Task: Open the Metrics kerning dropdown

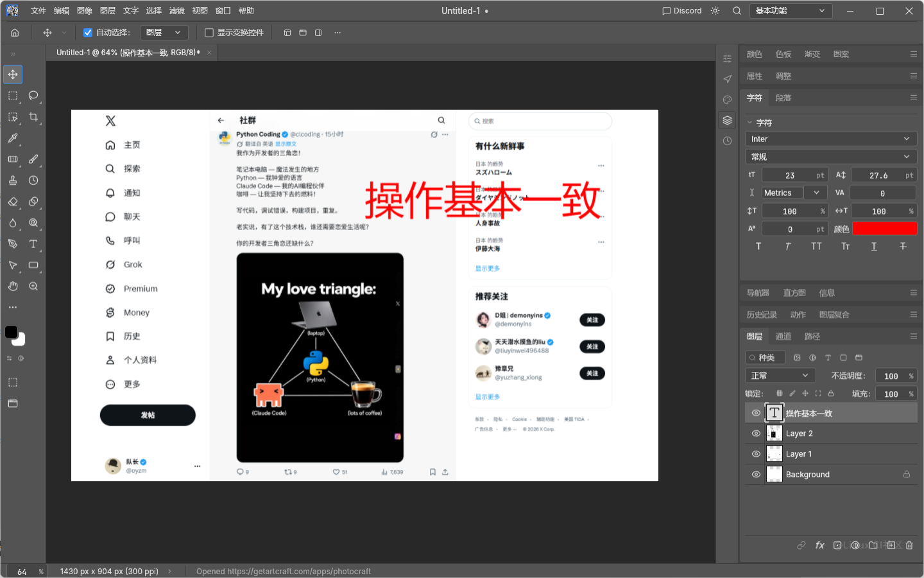Action: click(794, 193)
